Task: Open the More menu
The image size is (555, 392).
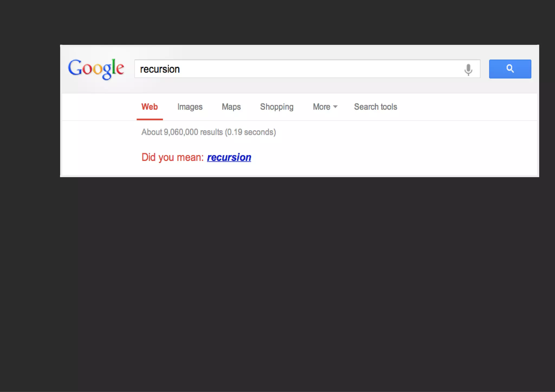Action: (x=322, y=107)
